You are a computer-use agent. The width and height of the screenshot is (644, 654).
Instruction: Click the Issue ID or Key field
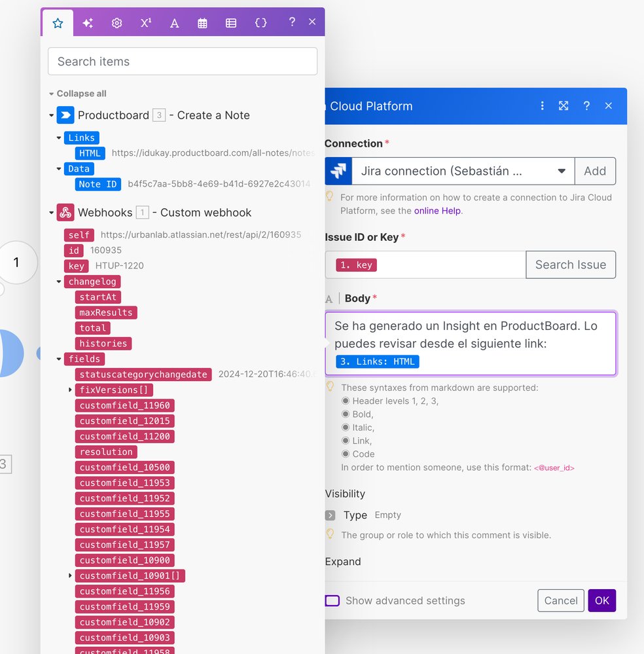tap(425, 264)
